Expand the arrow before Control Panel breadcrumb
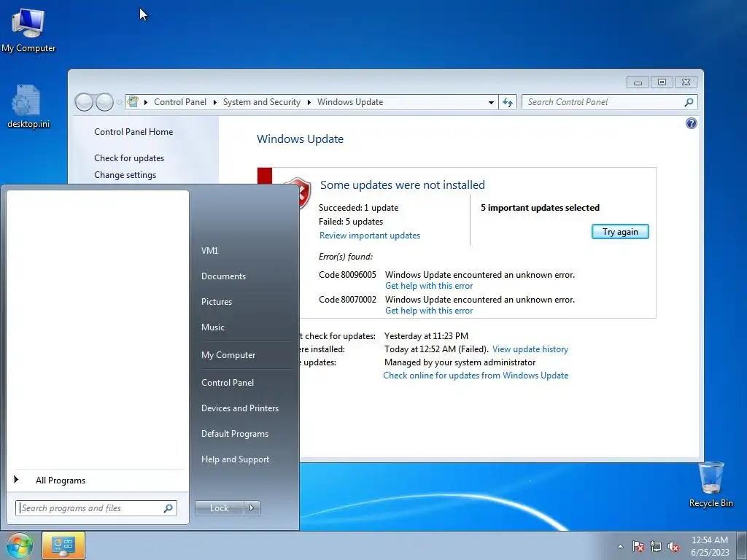The image size is (747, 560). 145,102
